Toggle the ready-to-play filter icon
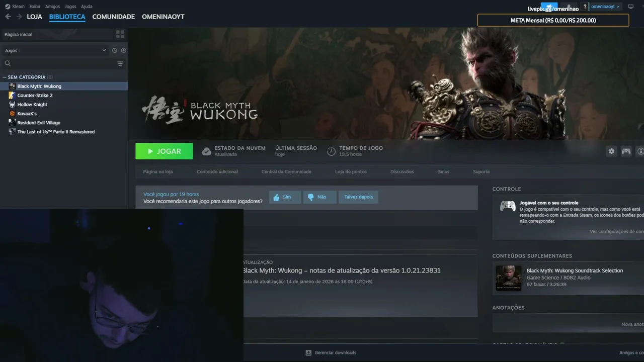Viewport: 644px width, 362px height. tap(123, 50)
